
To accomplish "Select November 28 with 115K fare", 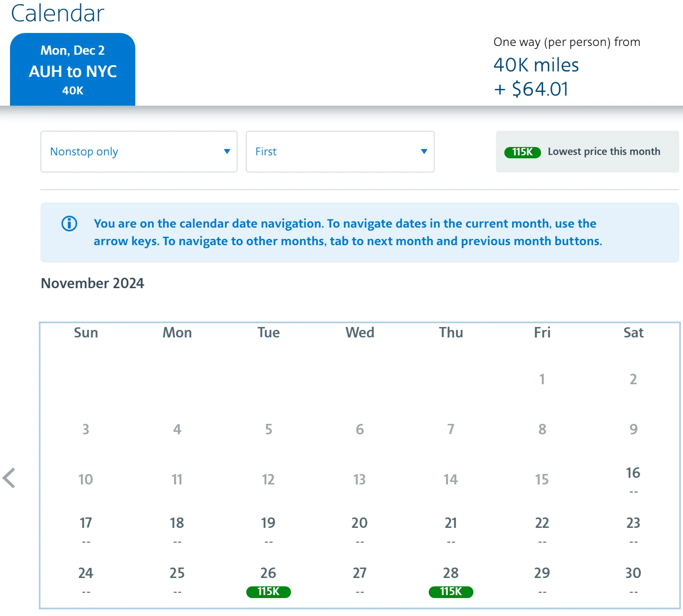I will point(451,581).
